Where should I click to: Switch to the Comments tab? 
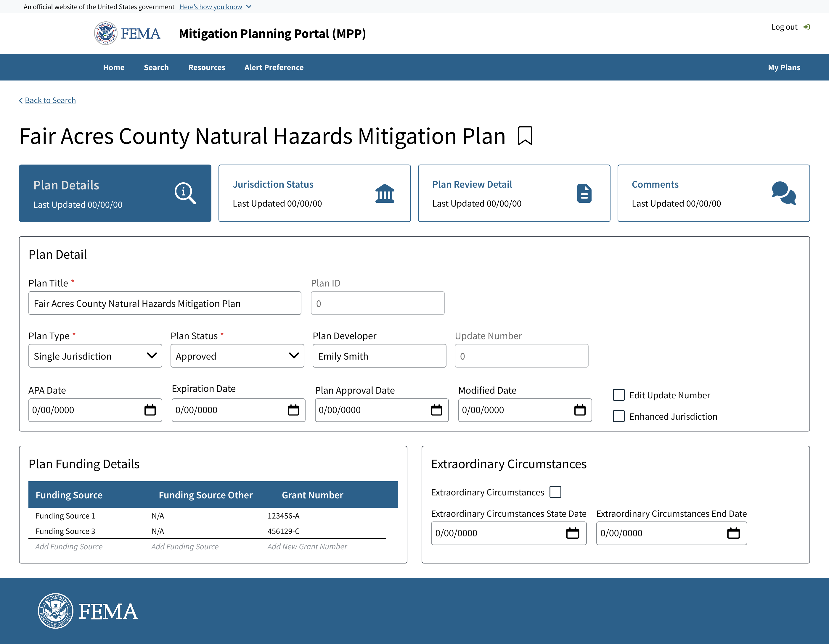click(x=714, y=193)
